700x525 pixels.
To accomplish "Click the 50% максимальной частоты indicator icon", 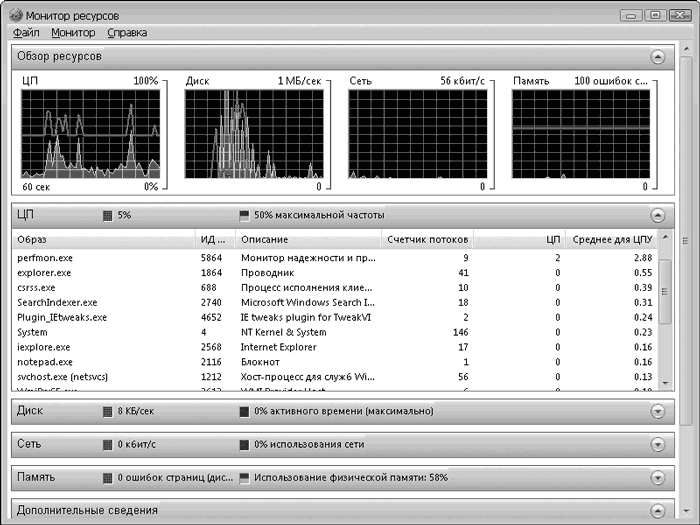I will click(244, 215).
